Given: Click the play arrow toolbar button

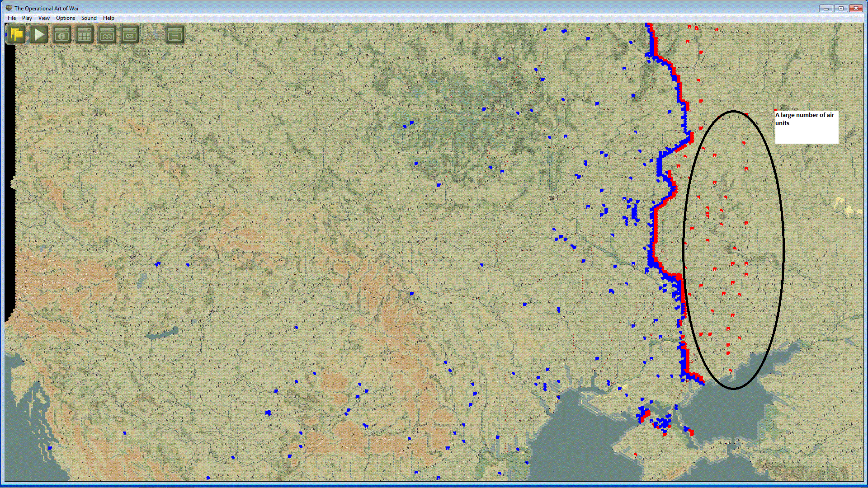Looking at the screenshot, I should click(x=39, y=34).
